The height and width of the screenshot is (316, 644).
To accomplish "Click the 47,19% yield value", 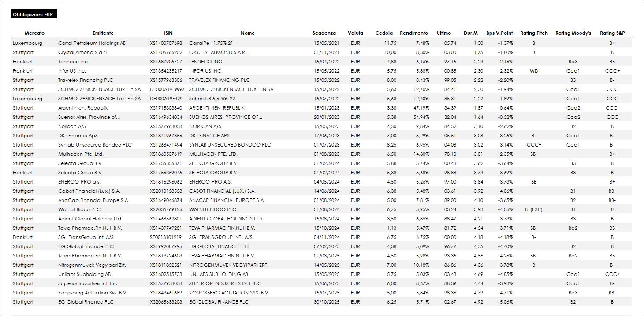I will 422,108.
